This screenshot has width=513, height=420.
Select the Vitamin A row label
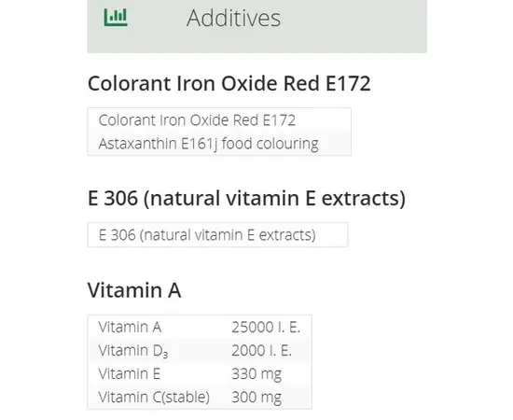point(130,327)
